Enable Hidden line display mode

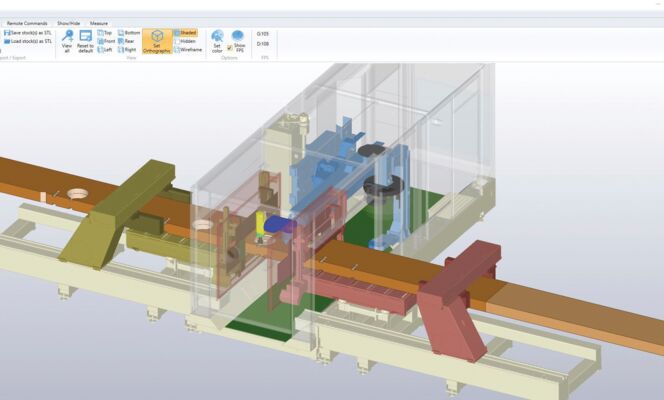tap(186, 41)
